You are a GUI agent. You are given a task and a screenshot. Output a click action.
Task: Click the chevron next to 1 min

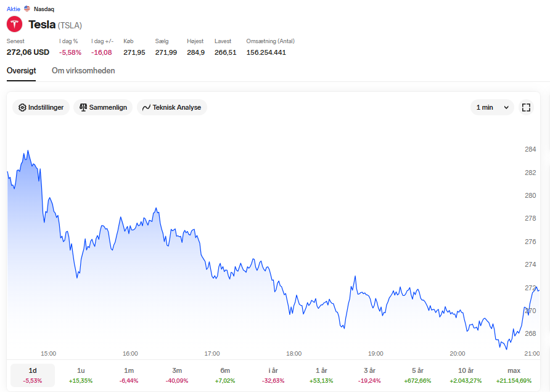click(506, 108)
